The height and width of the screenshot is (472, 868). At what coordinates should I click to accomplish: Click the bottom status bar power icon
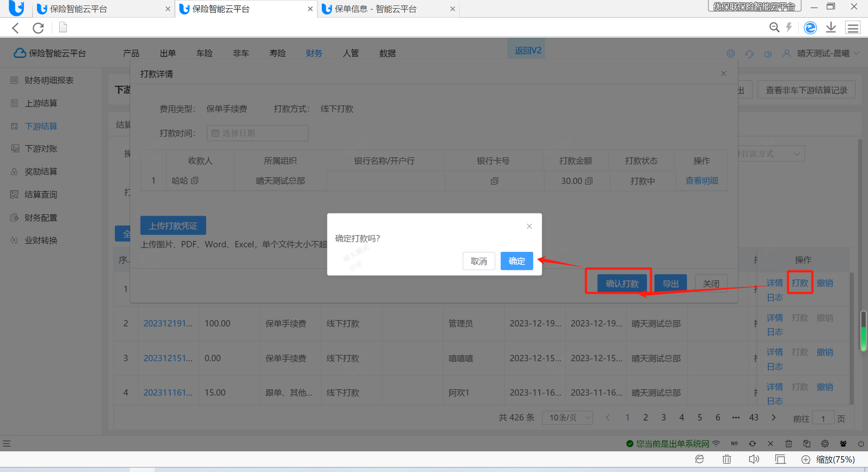point(861,444)
